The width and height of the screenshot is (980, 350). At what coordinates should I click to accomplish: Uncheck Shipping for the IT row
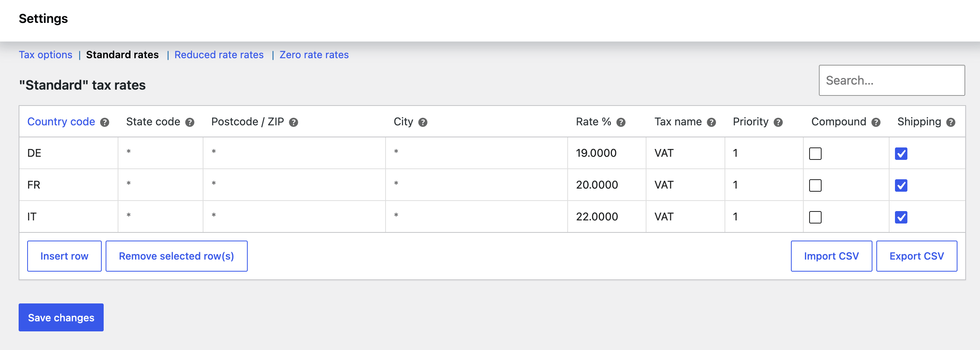tap(901, 217)
